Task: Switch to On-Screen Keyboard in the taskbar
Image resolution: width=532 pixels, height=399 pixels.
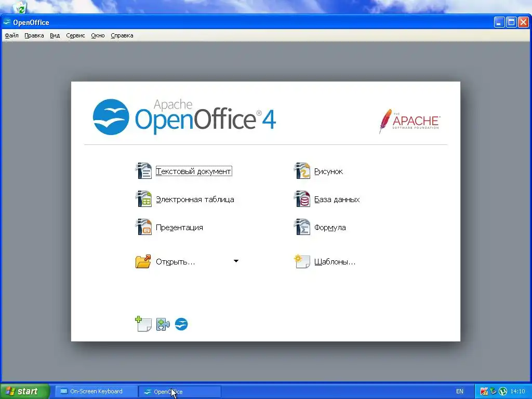Action: (x=96, y=391)
